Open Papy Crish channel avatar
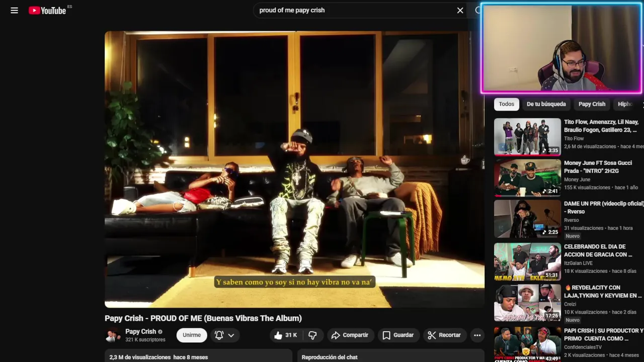The image size is (644, 362). [x=113, y=335]
